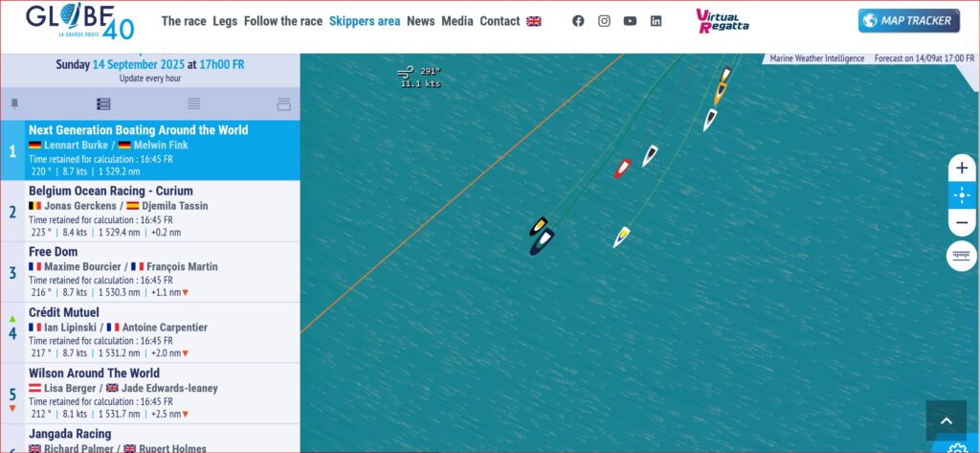The height and width of the screenshot is (453, 980).
Task: Open the YouTube channel
Action: click(630, 21)
